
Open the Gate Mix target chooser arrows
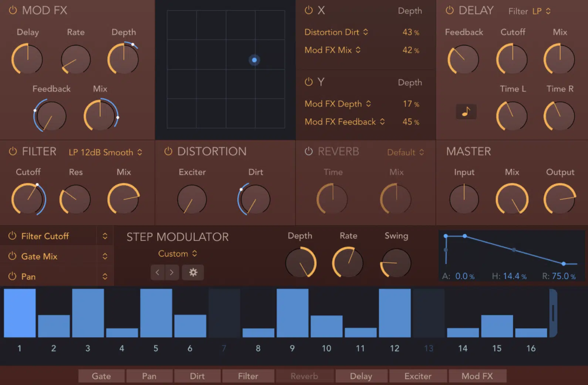[x=105, y=256]
